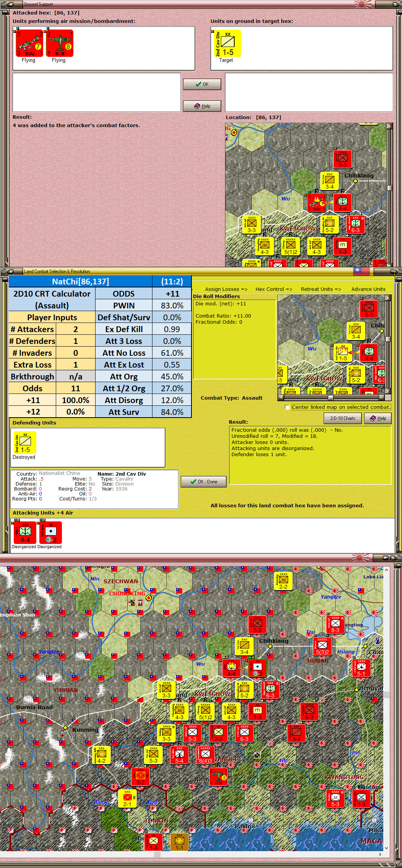This screenshot has width=402, height=868.
Task: Click the Chinese flag in Land Combat titlebar
Action: (x=361, y=271)
